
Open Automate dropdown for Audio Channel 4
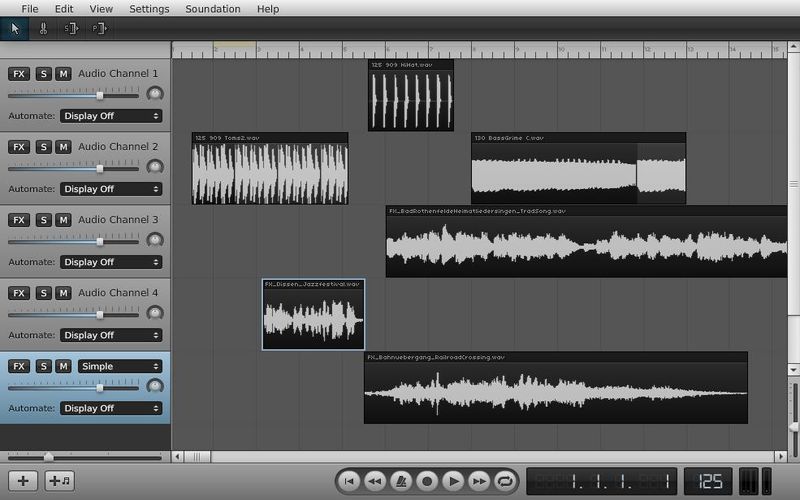coord(111,335)
